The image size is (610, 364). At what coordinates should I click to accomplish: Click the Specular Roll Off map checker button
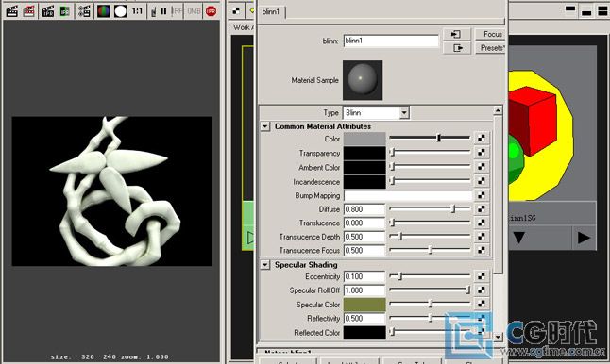[x=482, y=290]
